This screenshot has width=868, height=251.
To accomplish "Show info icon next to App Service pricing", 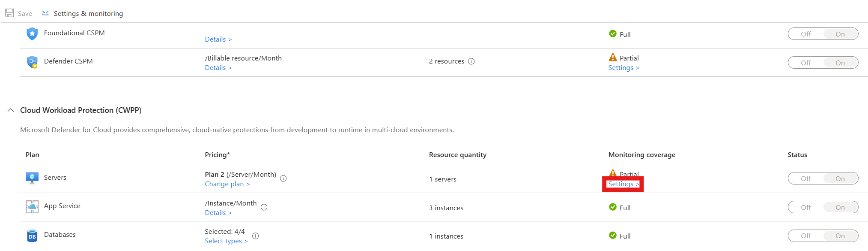I will point(264,207).
